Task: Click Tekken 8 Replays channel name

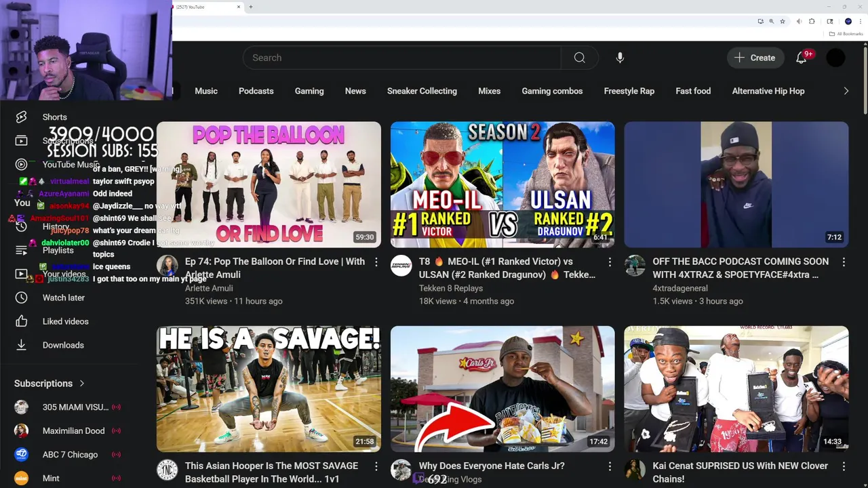Action: pos(451,288)
